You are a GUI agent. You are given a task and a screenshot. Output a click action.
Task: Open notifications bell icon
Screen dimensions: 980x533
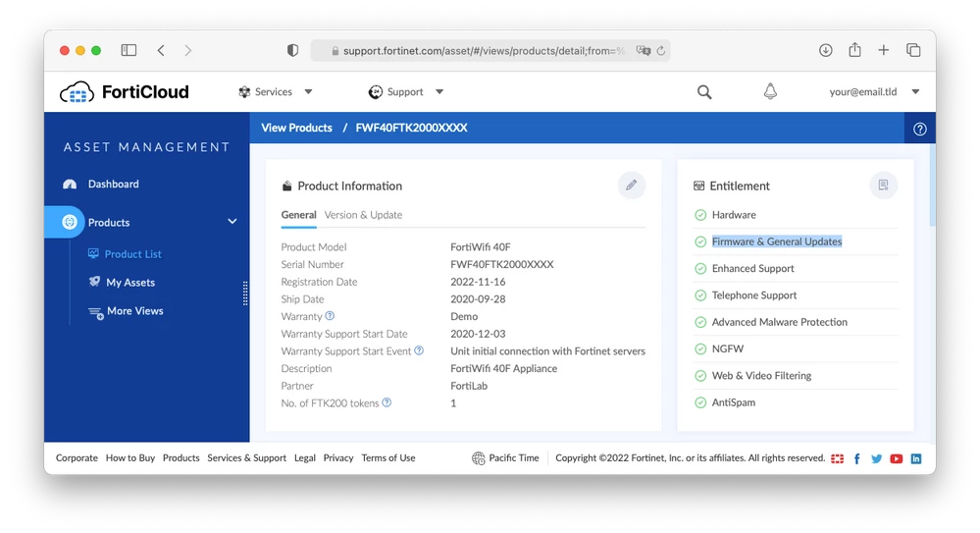(x=770, y=91)
